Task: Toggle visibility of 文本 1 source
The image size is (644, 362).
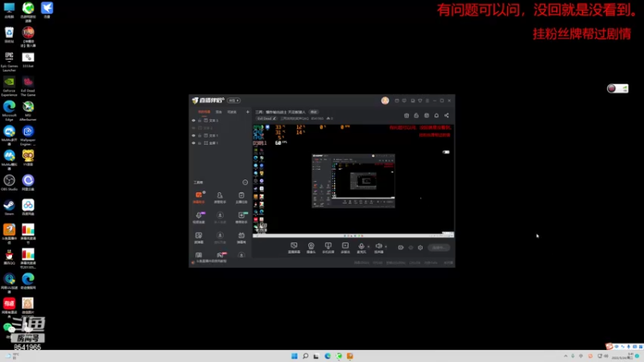Action: [193, 135]
